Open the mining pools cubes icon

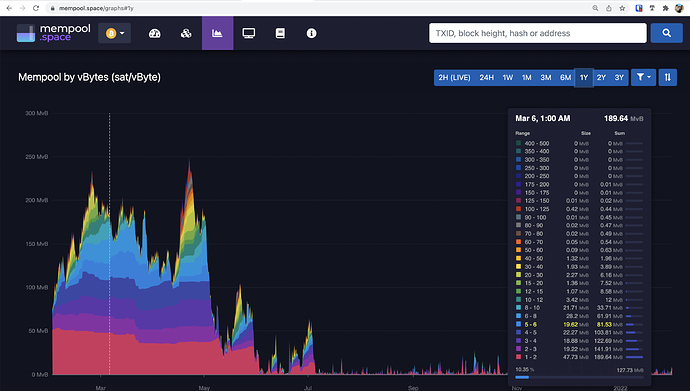[186, 33]
